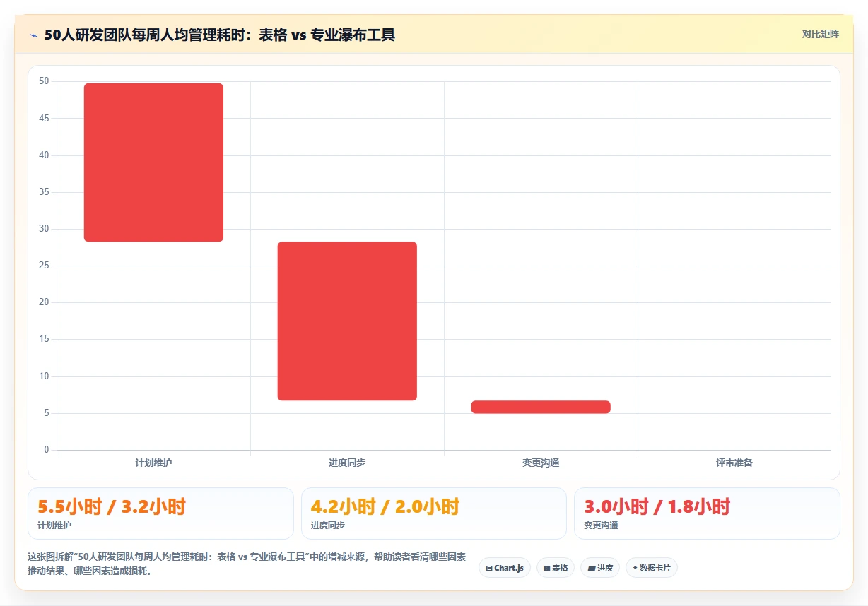
Task: Click the 计划维护 caption in the first card
Action: [54, 525]
